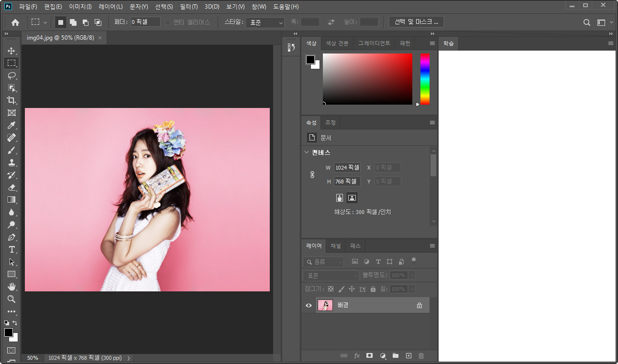The image size is (618, 364).
Task: Switch to the 채널 tab
Action: click(336, 246)
